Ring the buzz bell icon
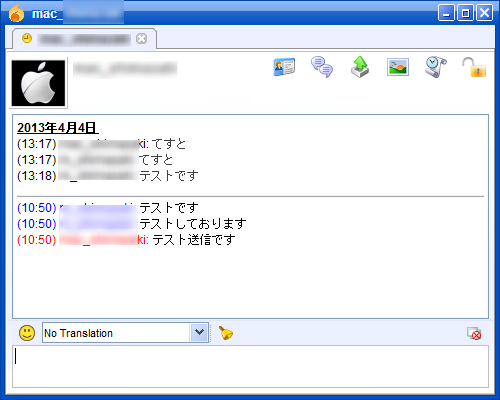 (226, 333)
